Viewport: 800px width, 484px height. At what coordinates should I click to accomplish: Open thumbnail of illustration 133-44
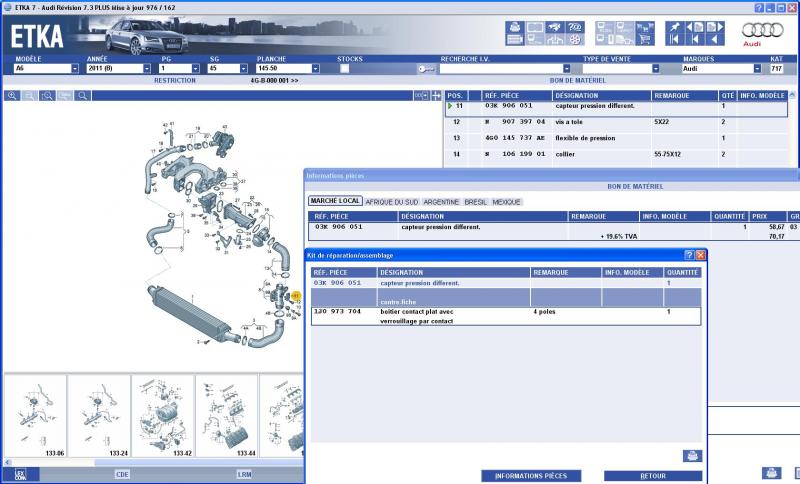coord(227,416)
